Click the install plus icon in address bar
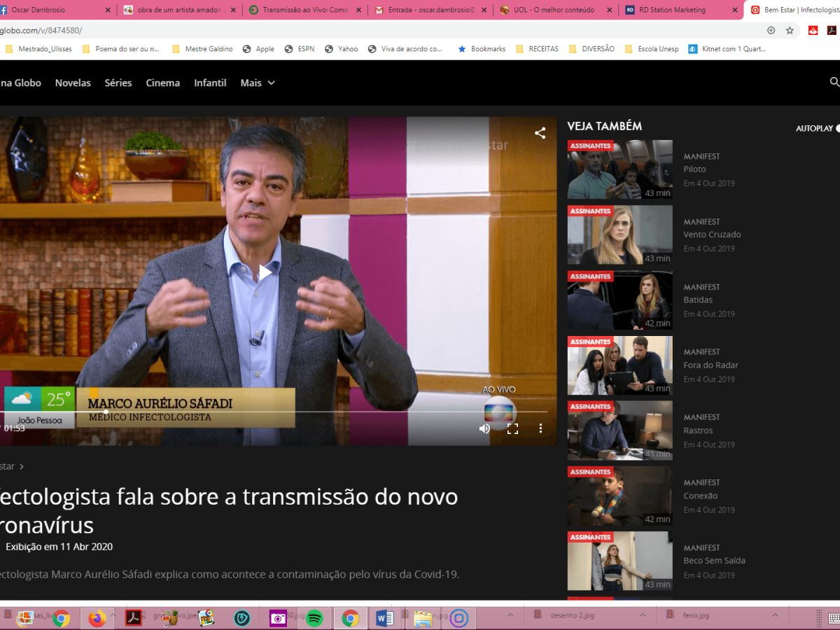The height and width of the screenshot is (630, 840). (771, 30)
